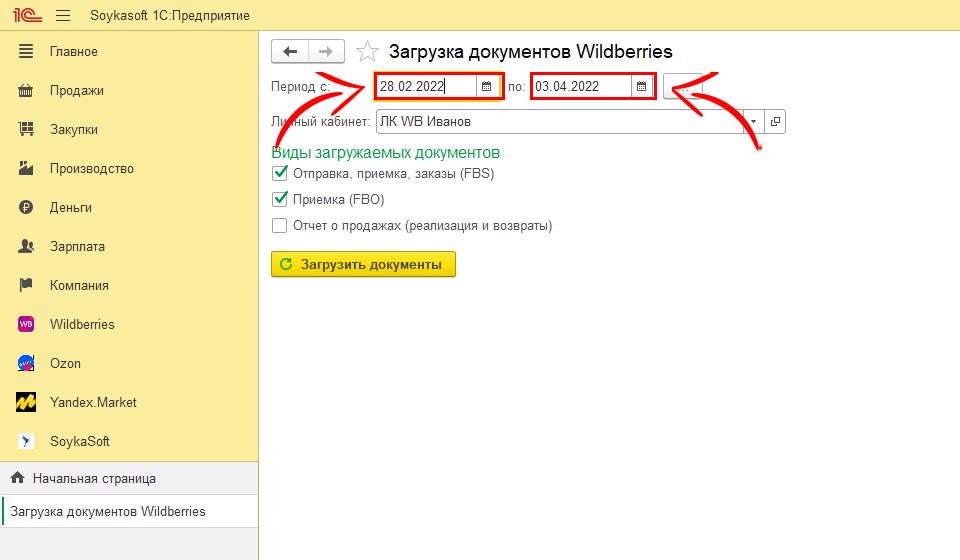Select the Yandex.Market sidebar item
Viewport: 960px width, 560px height.
point(93,402)
